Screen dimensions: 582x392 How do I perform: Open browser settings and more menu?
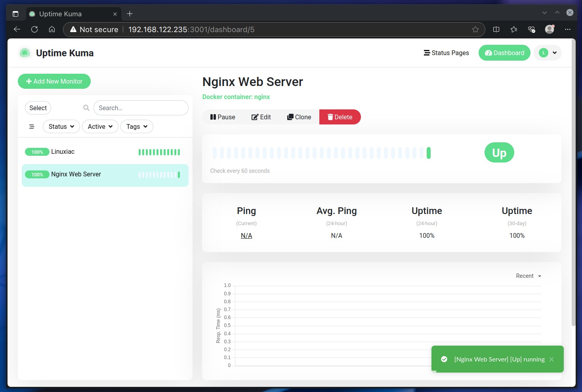click(568, 29)
